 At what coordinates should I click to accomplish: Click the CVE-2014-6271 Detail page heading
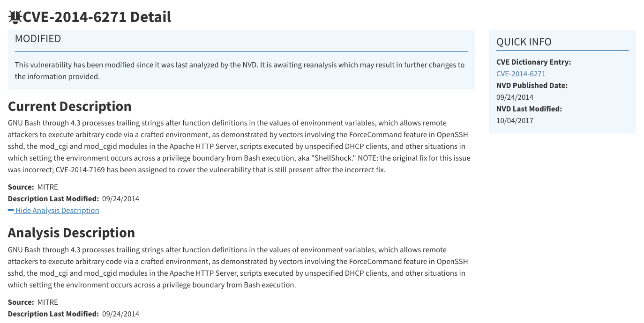point(97,17)
